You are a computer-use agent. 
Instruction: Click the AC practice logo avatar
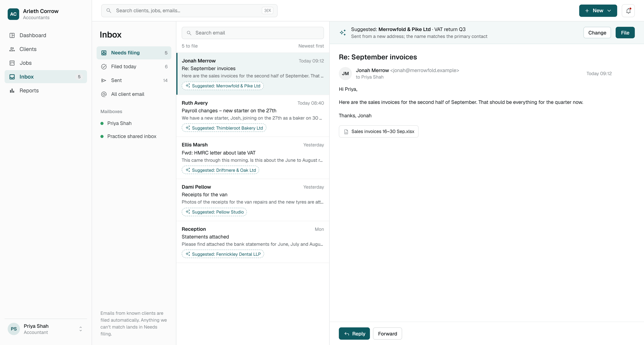pos(13,14)
